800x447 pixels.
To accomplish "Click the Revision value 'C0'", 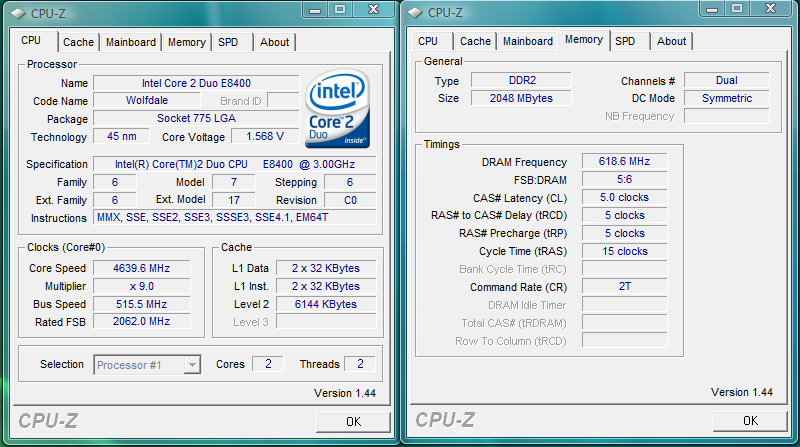I will pyautogui.click(x=350, y=200).
